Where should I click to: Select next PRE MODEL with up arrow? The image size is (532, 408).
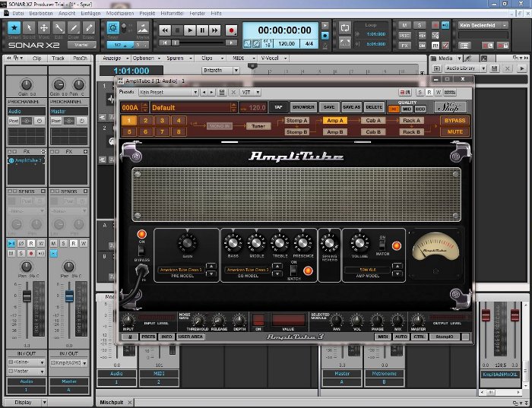pos(211,266)
